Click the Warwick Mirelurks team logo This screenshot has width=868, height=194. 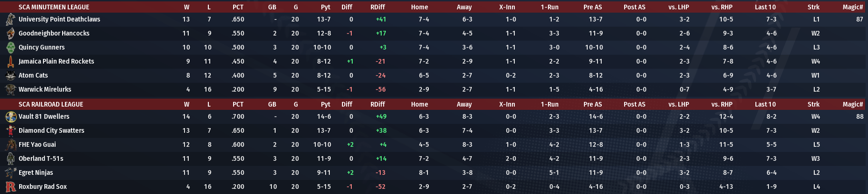click(x=10, y=89)
